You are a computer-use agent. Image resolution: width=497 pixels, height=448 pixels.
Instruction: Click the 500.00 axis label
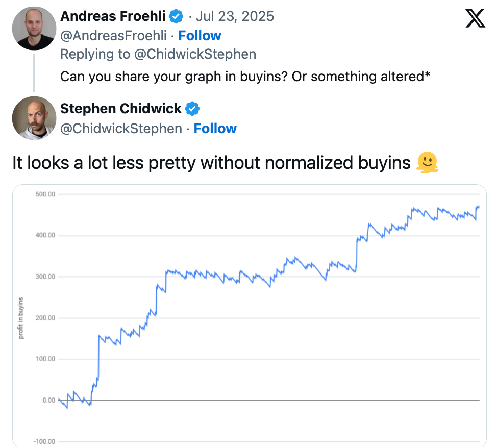pos(45,194)
